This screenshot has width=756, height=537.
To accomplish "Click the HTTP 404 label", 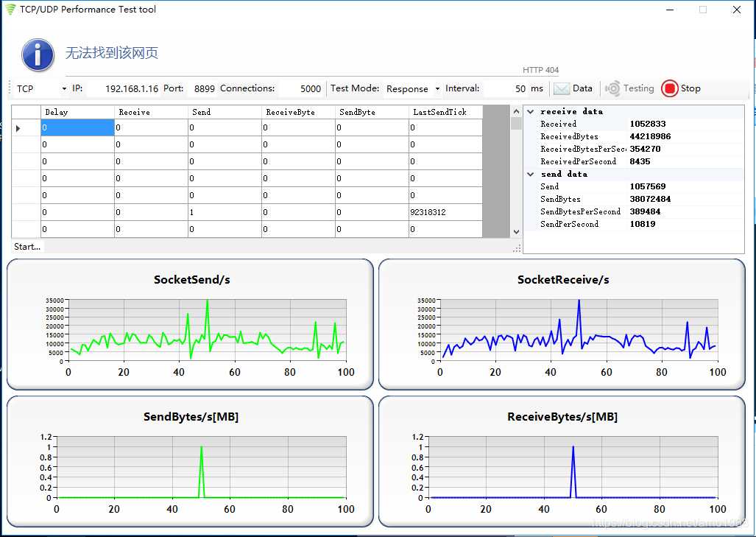I will [540, 70].
